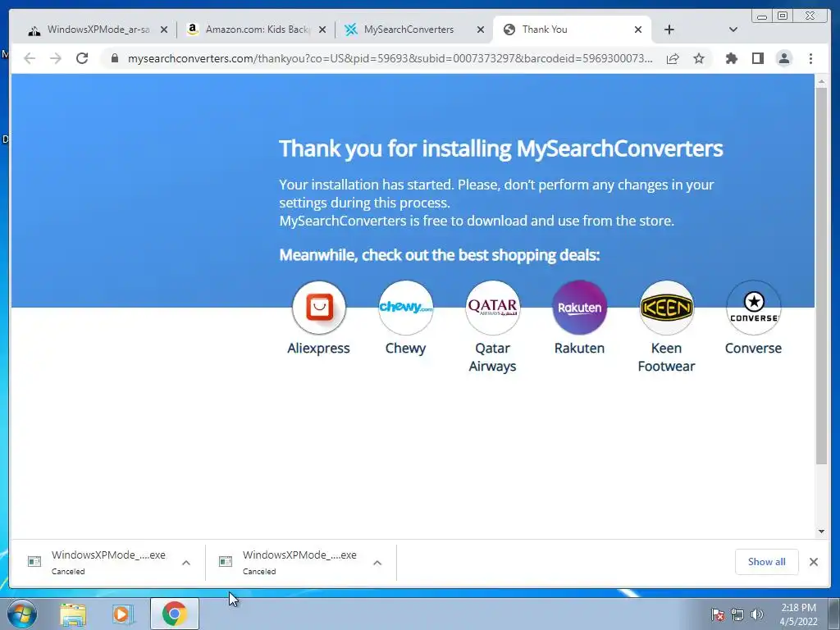Open the Aliexpress deal logo
Image resolution: width=840 pixels, height=630 pixels.
click(319, 308)
